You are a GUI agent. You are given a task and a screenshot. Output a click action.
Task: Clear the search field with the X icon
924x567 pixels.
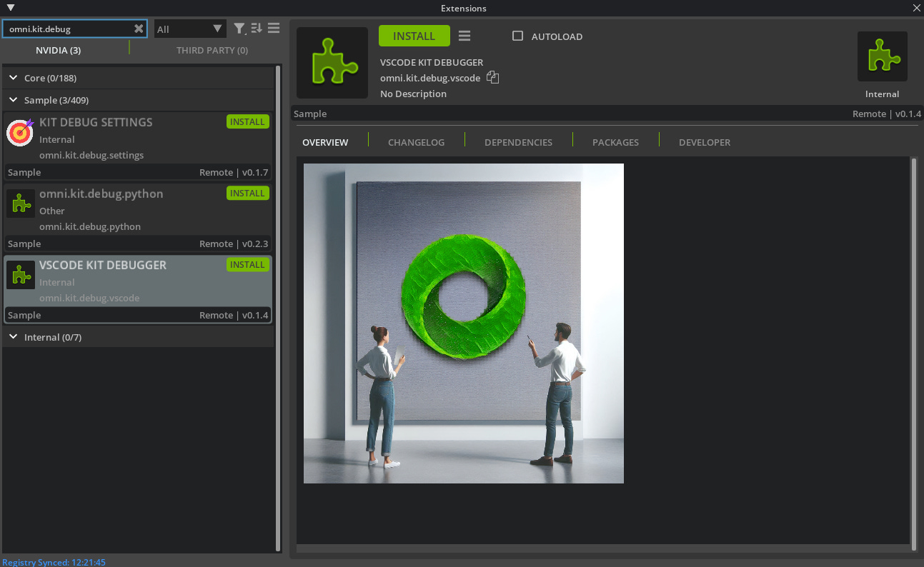click(x=139, y=29)
